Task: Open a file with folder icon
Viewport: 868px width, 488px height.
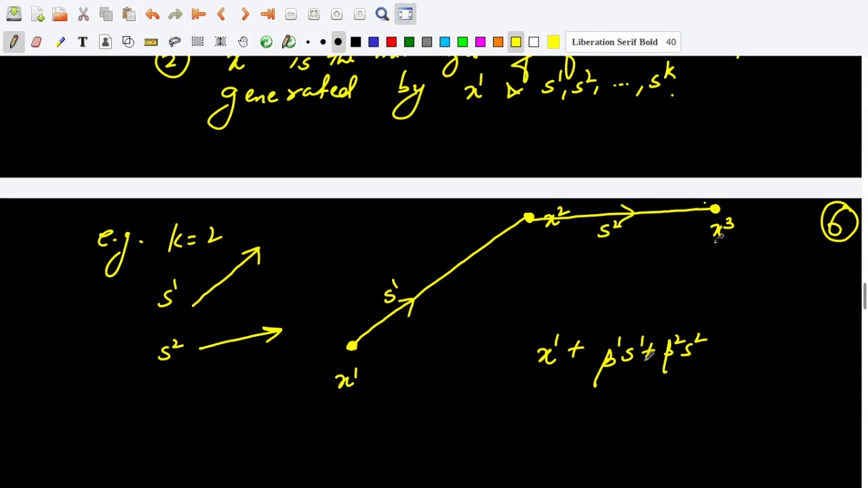Action: [x=60, y=14]
